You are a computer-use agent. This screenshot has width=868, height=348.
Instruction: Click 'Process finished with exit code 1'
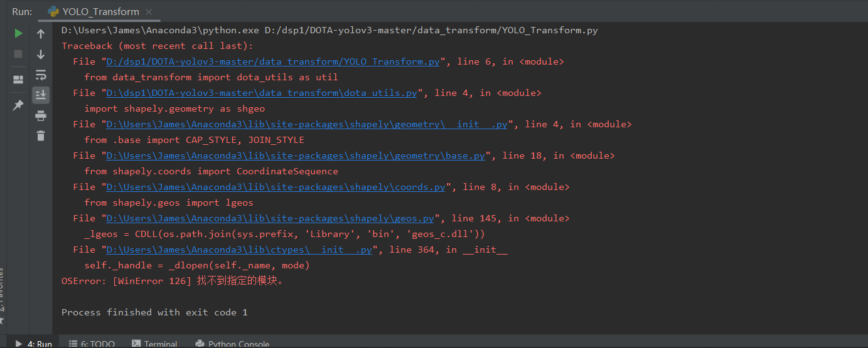[x=154, y=312]
